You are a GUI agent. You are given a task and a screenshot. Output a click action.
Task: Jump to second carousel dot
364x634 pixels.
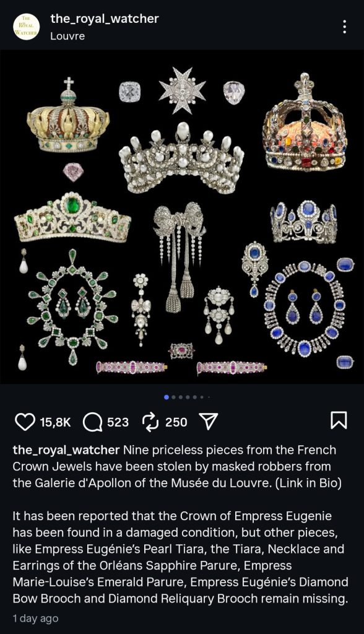tap(174, 397)
